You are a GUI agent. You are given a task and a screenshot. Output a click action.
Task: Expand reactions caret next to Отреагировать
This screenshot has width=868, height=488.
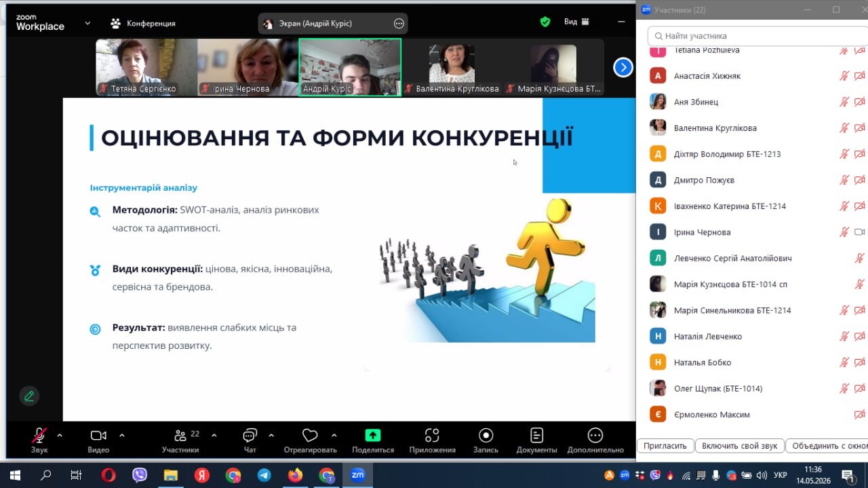pos(334,435)
